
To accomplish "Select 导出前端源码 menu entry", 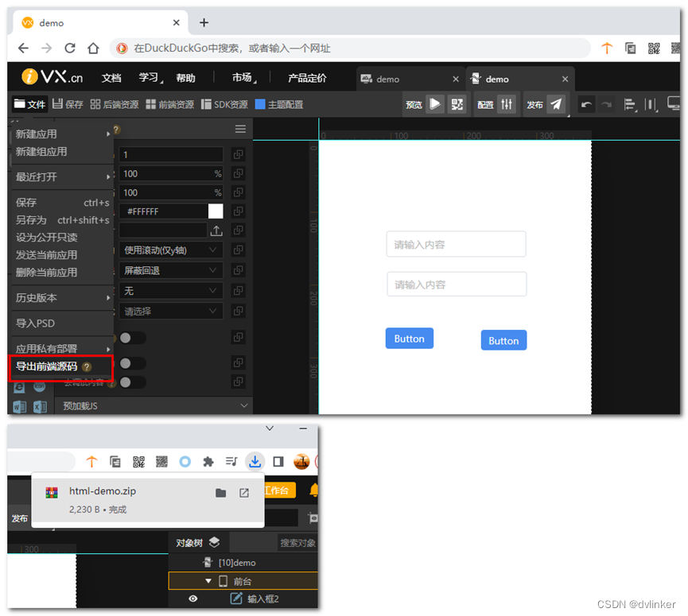I will (60, 366).
